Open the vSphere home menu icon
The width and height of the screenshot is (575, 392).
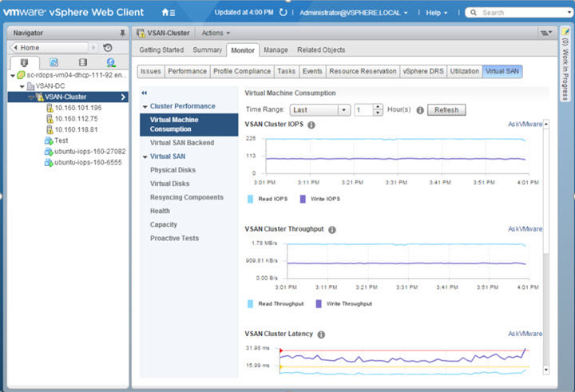(169, 13)
